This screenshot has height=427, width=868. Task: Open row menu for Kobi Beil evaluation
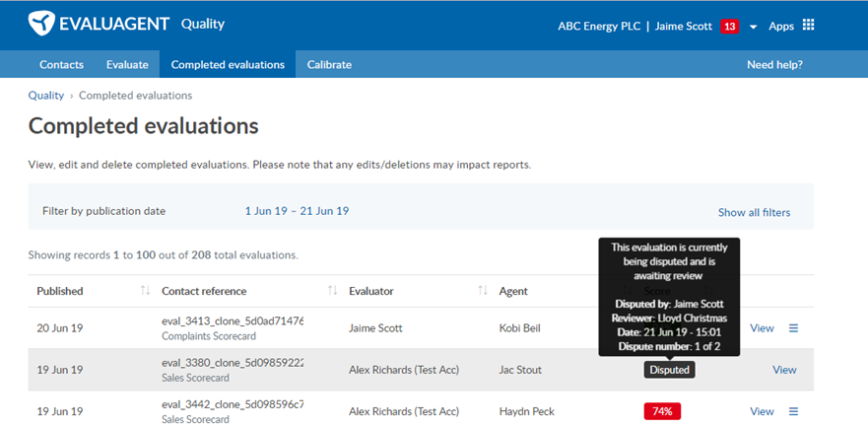click(793, 327)
